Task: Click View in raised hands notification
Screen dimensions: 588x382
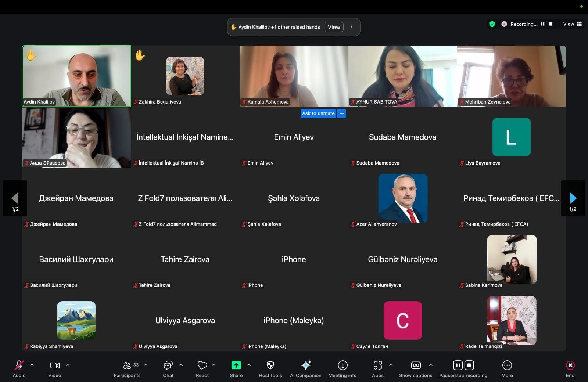Action: [334, 27]
